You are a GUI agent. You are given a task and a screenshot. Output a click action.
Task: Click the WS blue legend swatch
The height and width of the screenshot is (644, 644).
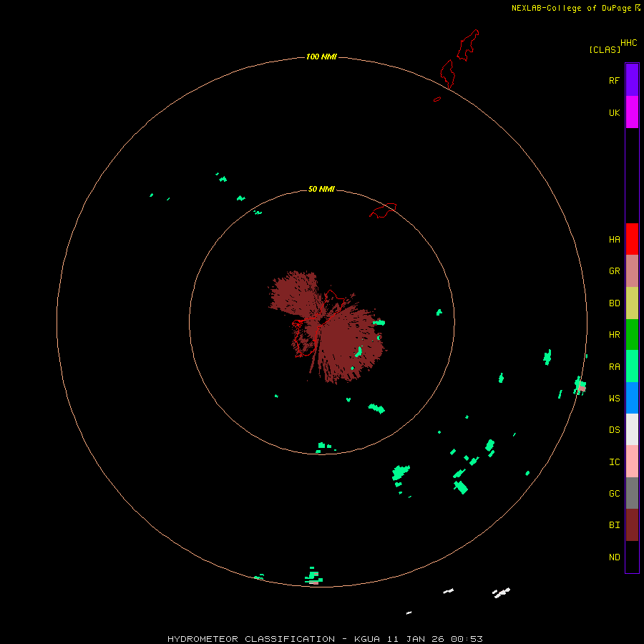coord(632,398)
